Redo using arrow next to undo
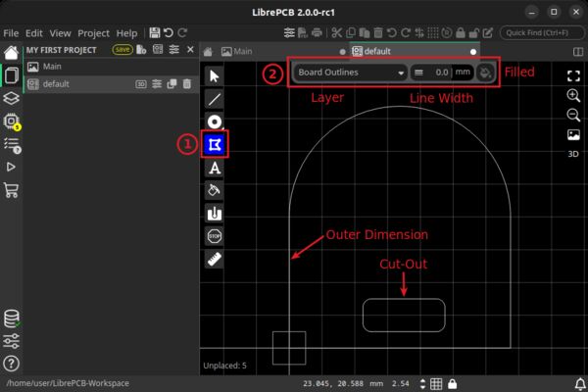The image size is (588, 392). coord(182,33)
